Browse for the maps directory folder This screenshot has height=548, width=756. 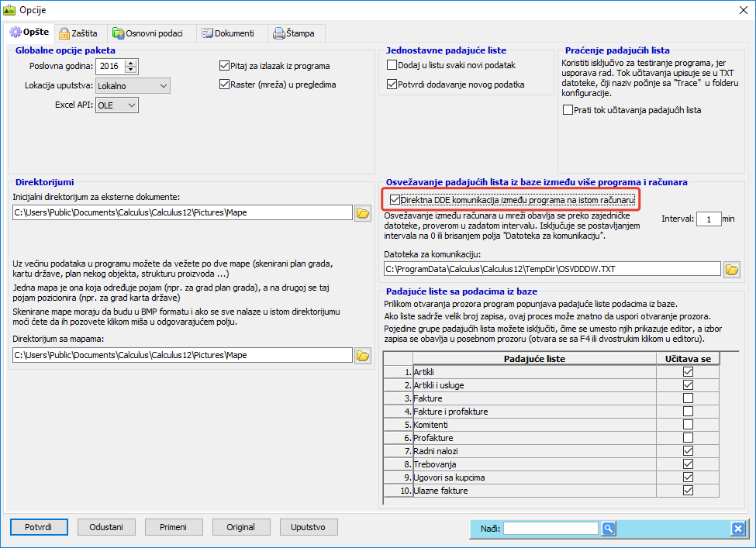coord(362,355)
